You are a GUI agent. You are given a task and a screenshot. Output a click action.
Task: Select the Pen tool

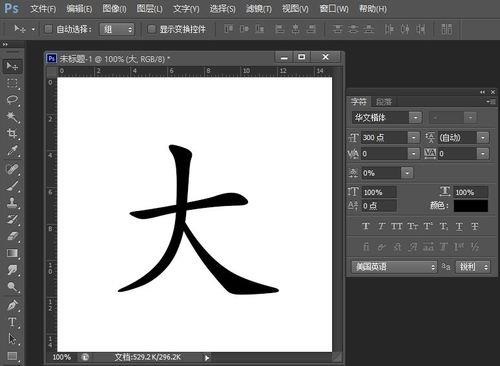pyautogui.click(x=12, y=305)
